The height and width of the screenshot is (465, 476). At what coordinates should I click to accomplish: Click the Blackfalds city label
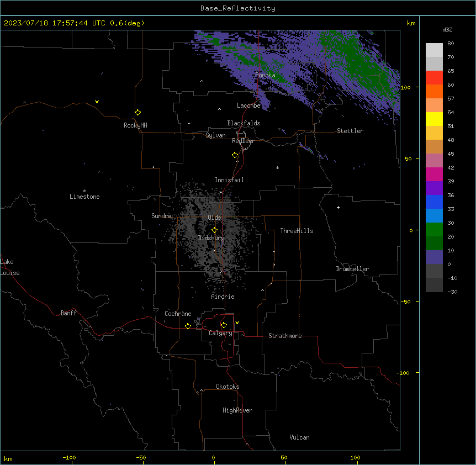click(244, 123)
